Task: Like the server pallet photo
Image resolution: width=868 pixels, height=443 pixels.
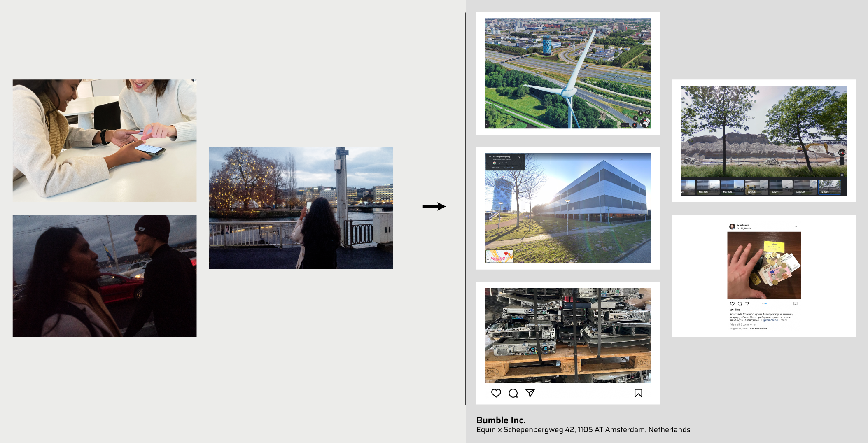Action: click(496, 393)
